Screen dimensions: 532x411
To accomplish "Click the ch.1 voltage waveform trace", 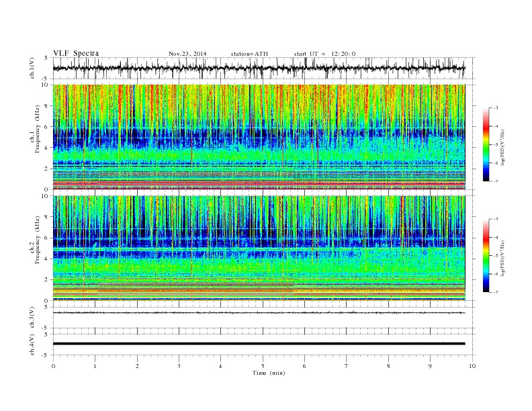I will [259, 68].
